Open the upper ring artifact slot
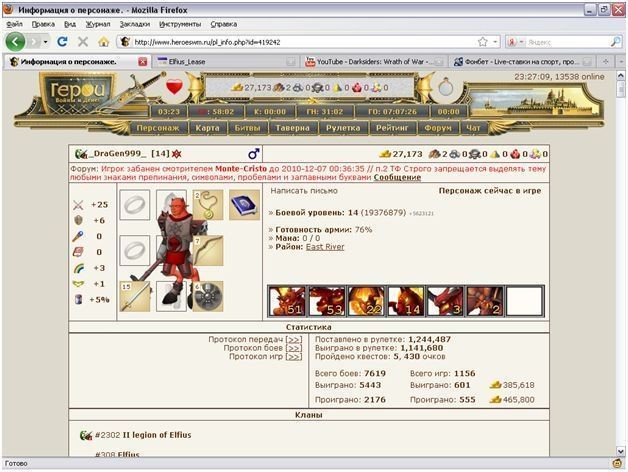Viewport: 628px width, 472px height. (135, 205)
